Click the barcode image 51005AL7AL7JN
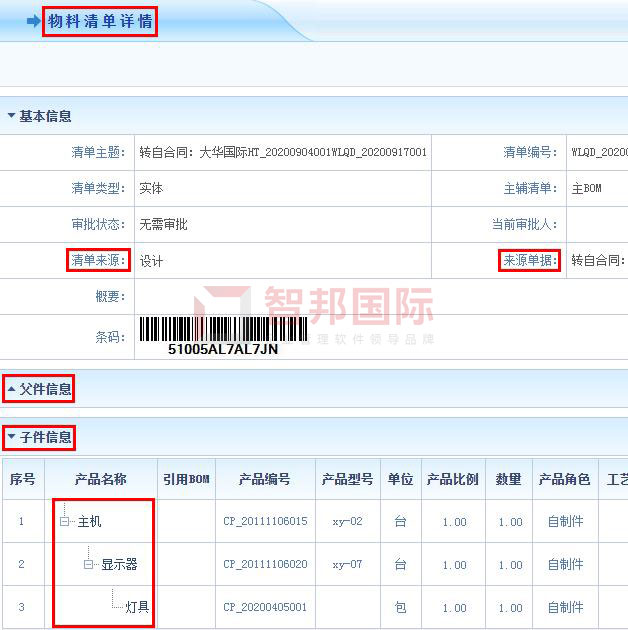This screenshot has width=628, height=630. click(223, 336)
